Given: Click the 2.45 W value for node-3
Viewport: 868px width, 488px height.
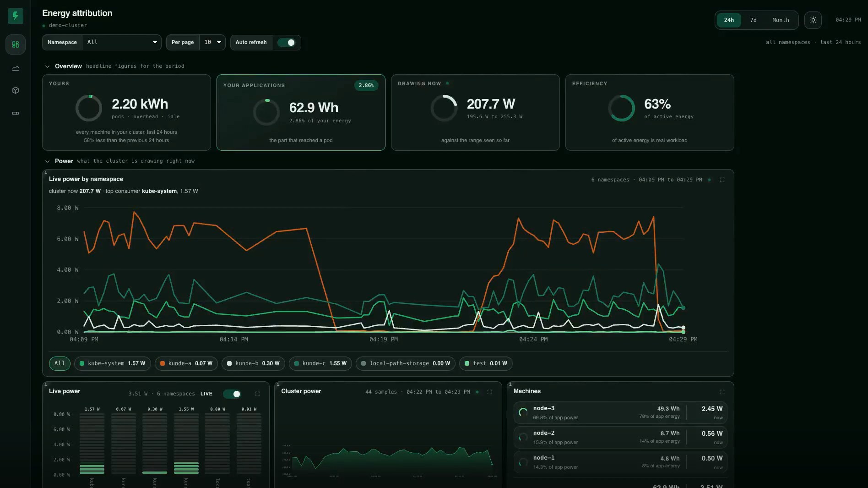Looking at the screenshot, I should [x=712, y=409].
